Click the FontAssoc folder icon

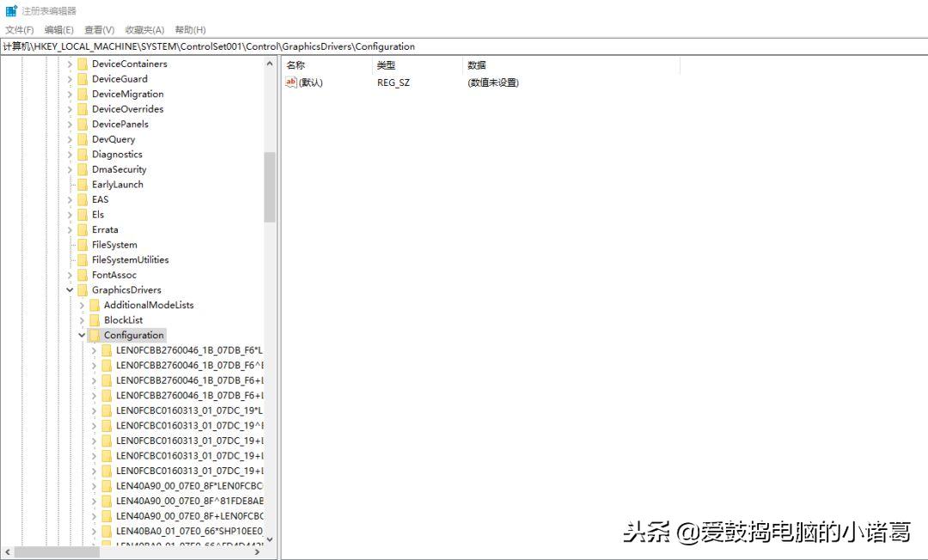pos(82,275)
